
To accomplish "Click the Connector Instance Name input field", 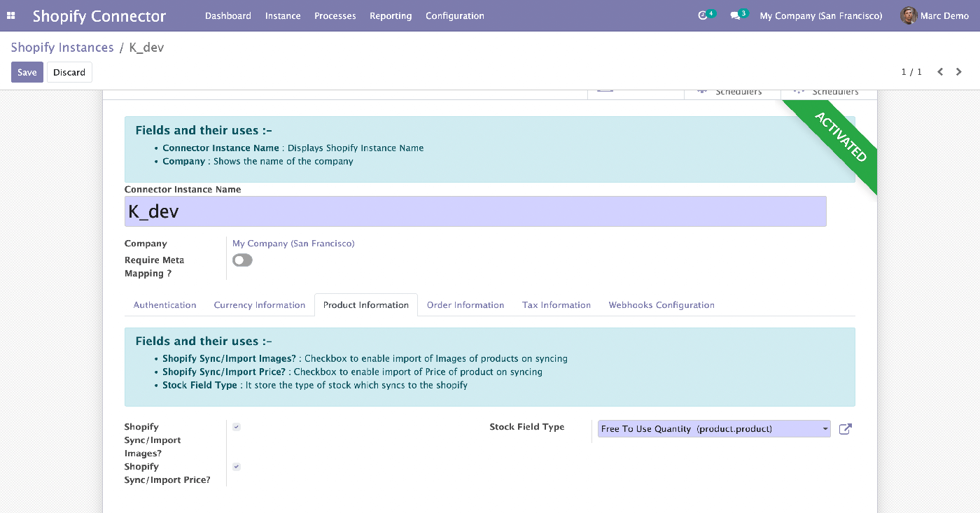I will [x=475, y=211].
